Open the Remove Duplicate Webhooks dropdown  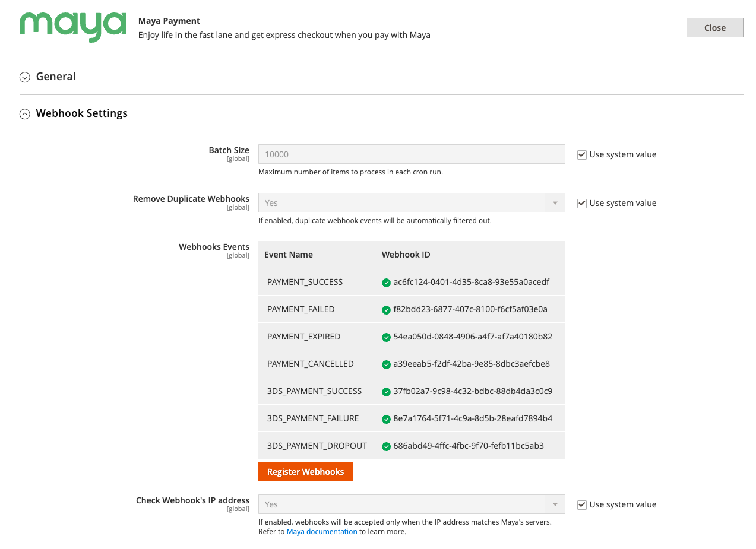pos(411,203)
